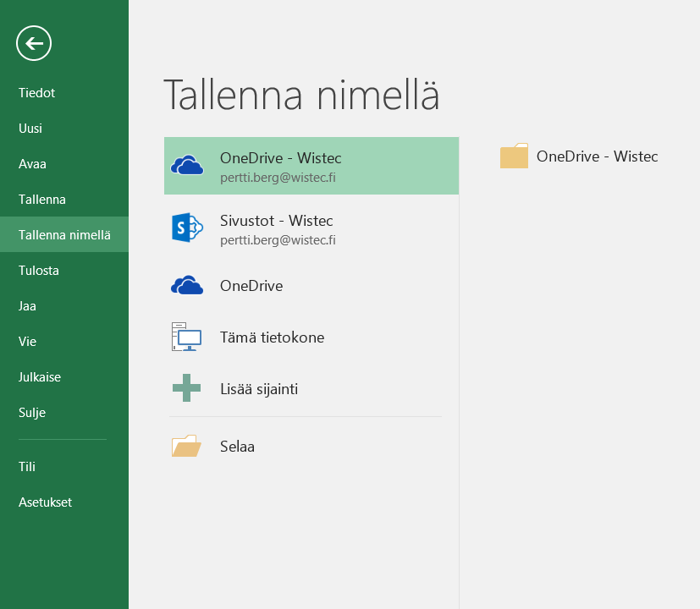Click the Tallenna nimellä page heading
The image size is (700, 609).
pos(302,95)
